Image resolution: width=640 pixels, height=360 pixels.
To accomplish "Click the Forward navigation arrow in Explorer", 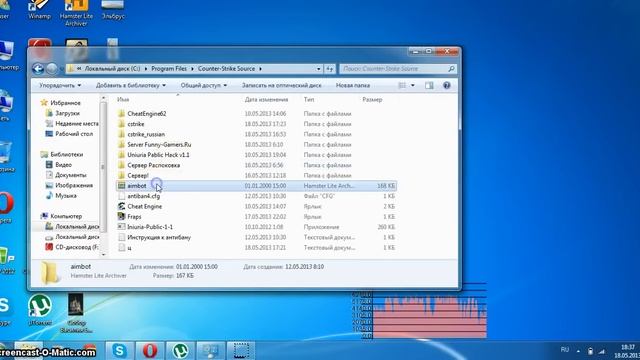I will click(x=52, y=69).
